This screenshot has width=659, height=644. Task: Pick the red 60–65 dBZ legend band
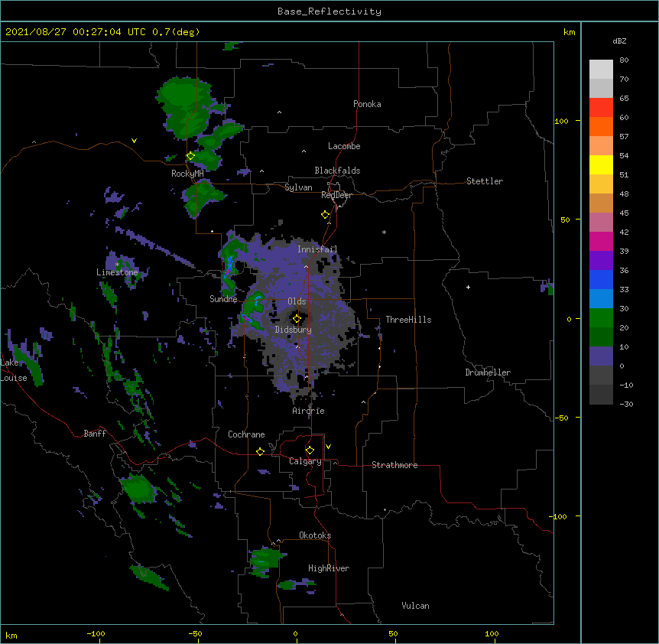(601, 108)
